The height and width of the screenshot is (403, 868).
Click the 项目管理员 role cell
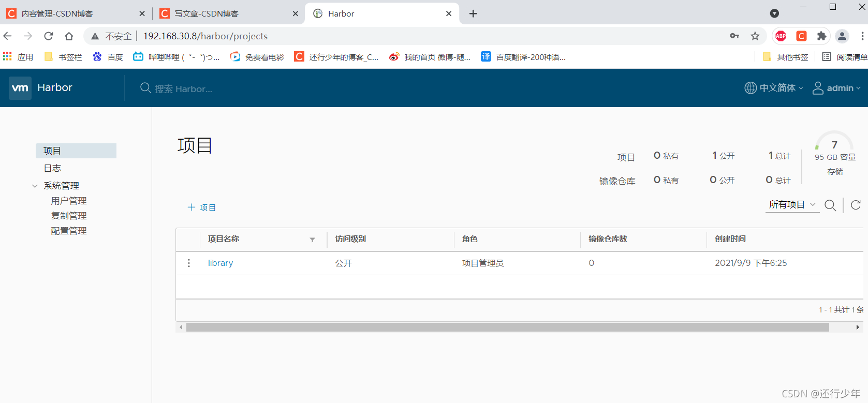(483, 263)
